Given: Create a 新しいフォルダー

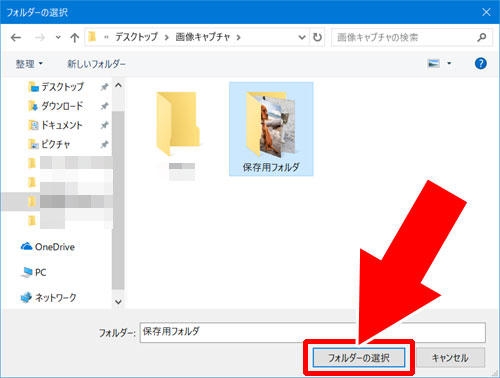Looking at the screenshot, I should click(97, 64).
